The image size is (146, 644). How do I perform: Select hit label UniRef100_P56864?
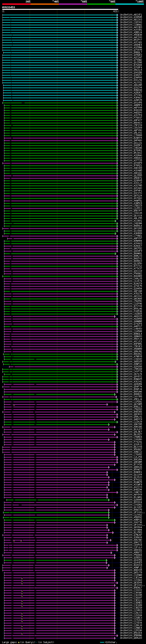tap(131, 555)
